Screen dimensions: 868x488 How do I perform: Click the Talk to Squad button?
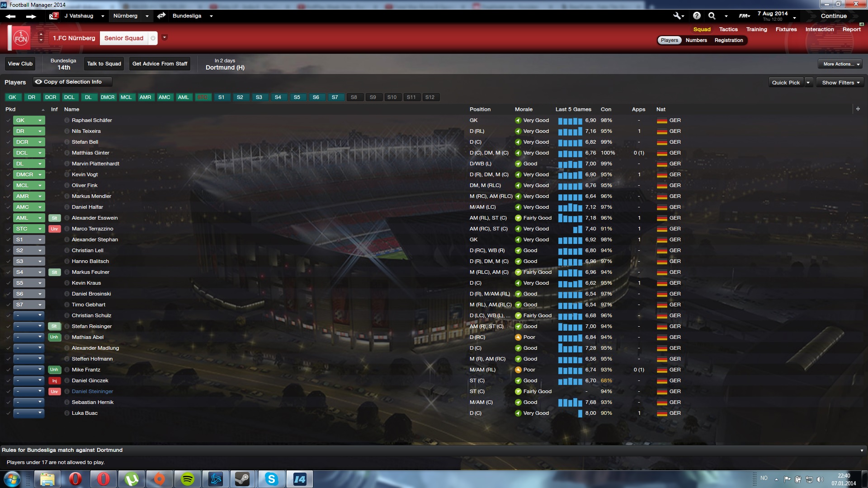[104, 64]
